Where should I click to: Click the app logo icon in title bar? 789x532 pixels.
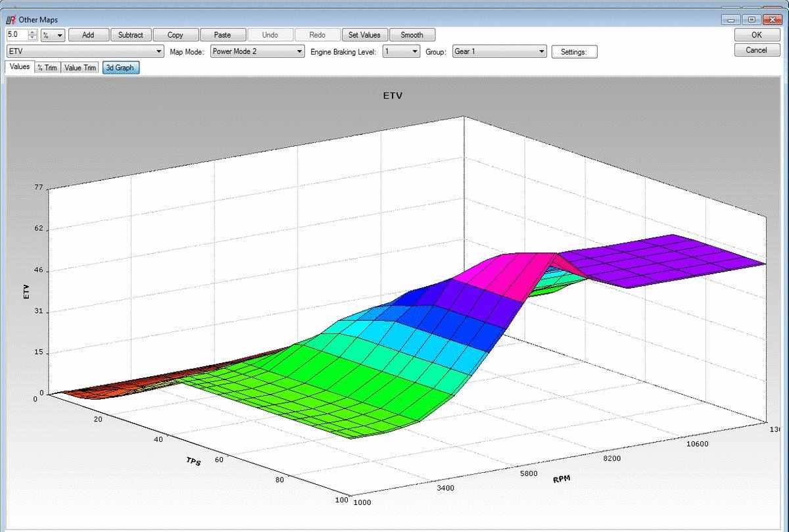click(10, 20)
